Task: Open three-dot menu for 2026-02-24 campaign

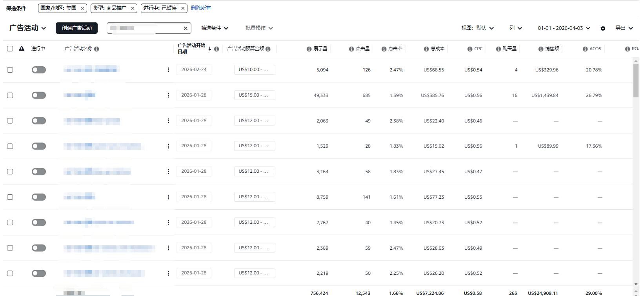Action: point(168,70)
